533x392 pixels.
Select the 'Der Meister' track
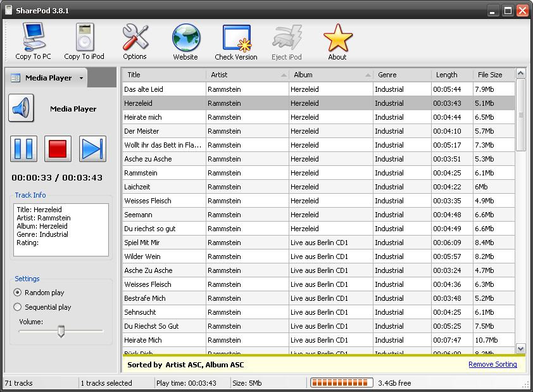point(318,131)
